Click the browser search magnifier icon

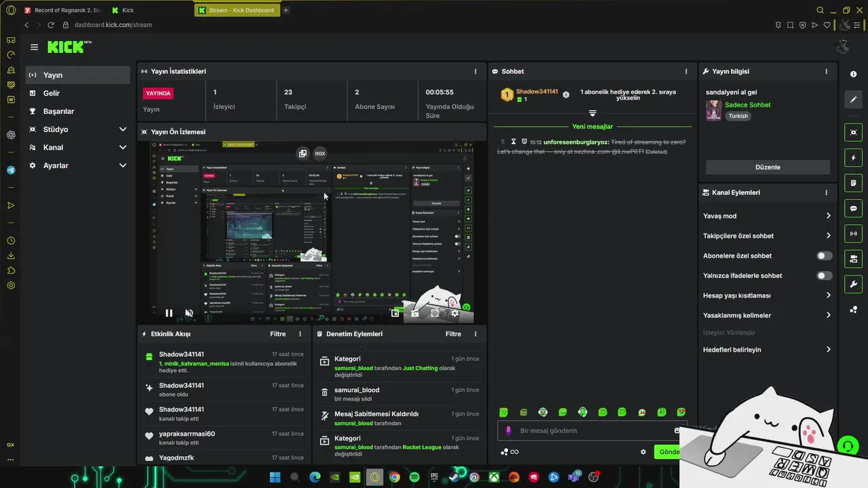tap(820, 10)
